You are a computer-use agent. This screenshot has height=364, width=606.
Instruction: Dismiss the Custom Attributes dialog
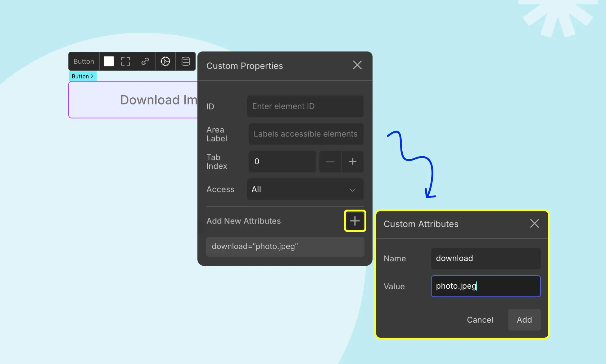(x=534, y=223)
